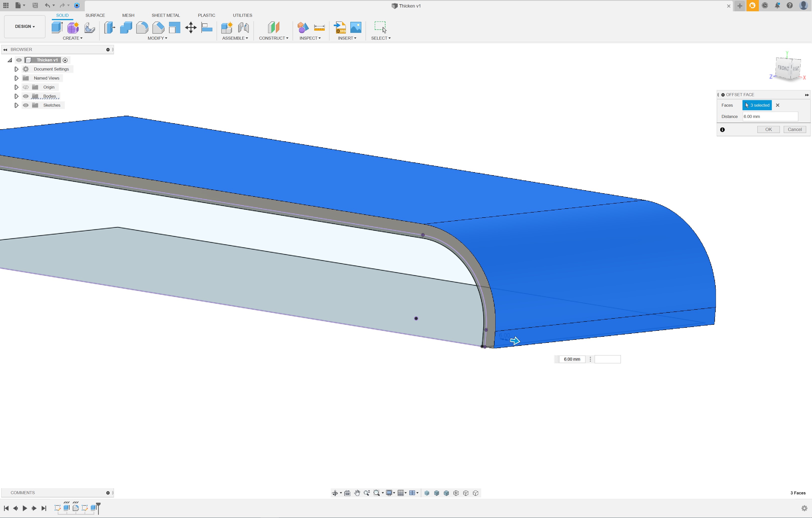Click the 3 selected faces button

(x=757, y=105)
